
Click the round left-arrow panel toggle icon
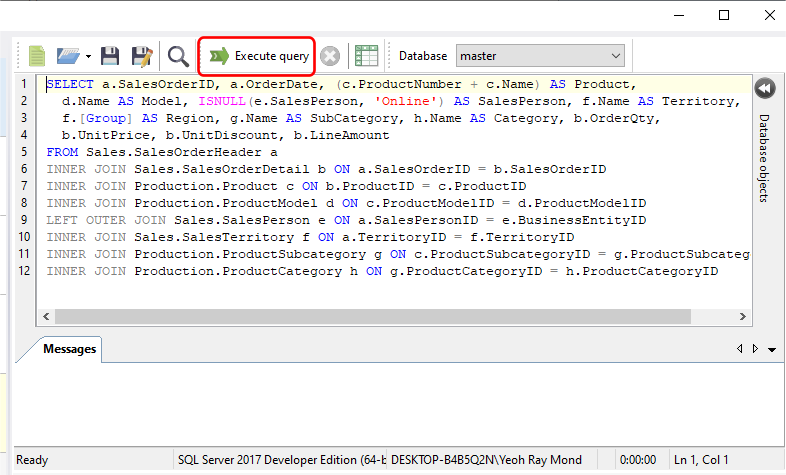coord(764,89)
